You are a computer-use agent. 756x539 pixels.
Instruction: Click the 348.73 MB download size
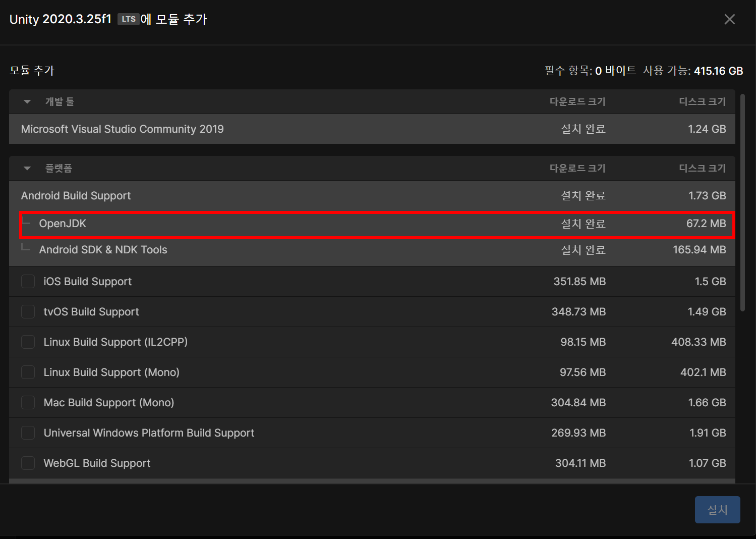[x=578, y=312]
